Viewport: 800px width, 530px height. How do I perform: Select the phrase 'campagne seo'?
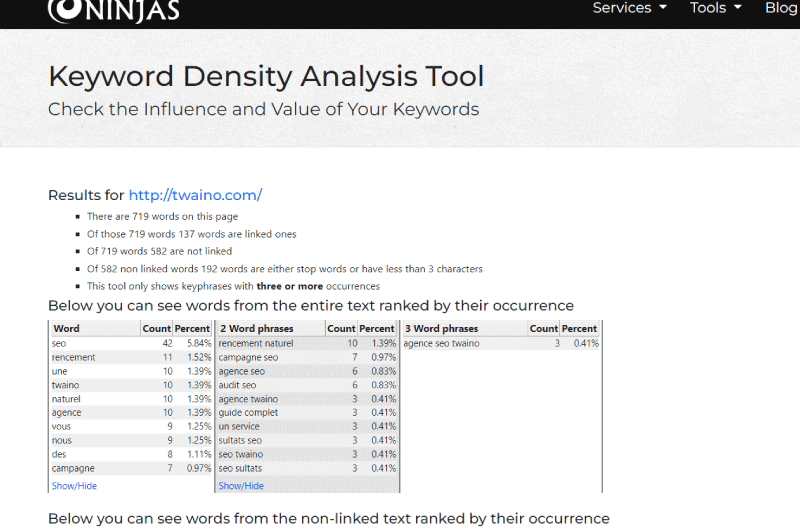[x=248, y=358]
